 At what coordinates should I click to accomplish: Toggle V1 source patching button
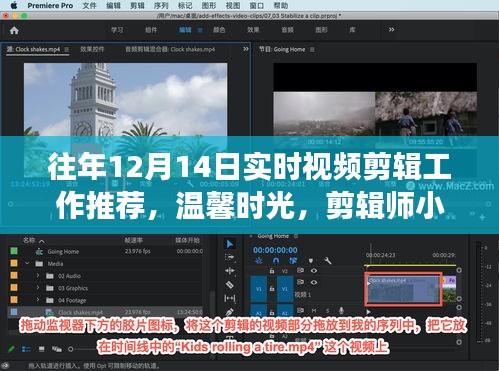point(259,289)
